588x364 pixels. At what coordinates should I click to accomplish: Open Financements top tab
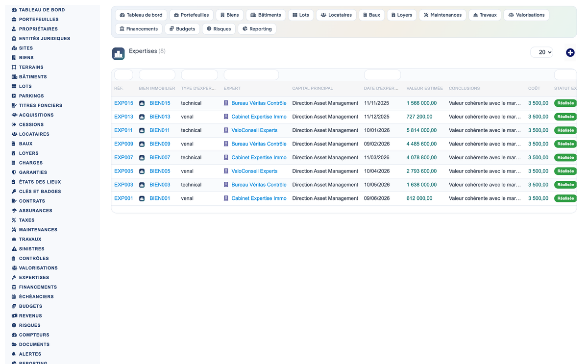click(x=139, y=29)
